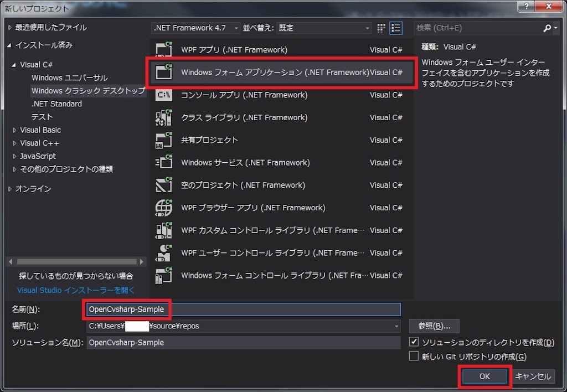Click the WPF ユーザー コントロール ライブラリ icon
567x392 pixels.
coord(164,252)
